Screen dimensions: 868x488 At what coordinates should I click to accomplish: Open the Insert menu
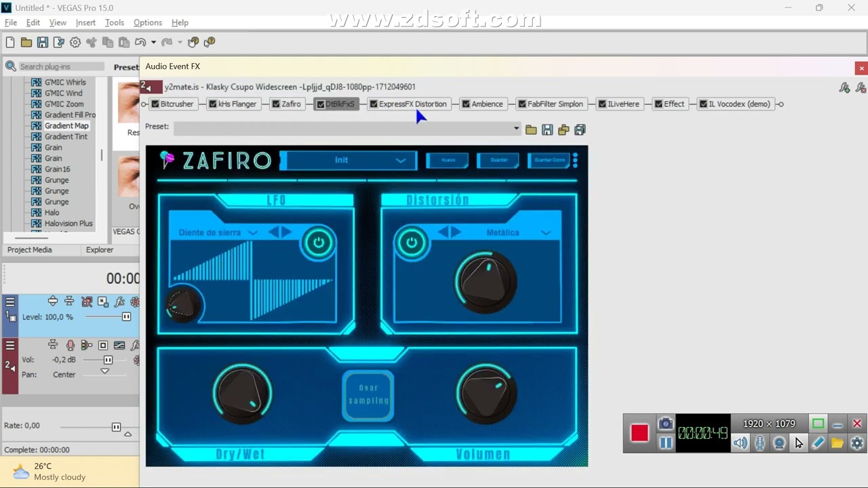click(x=85, y=22)
